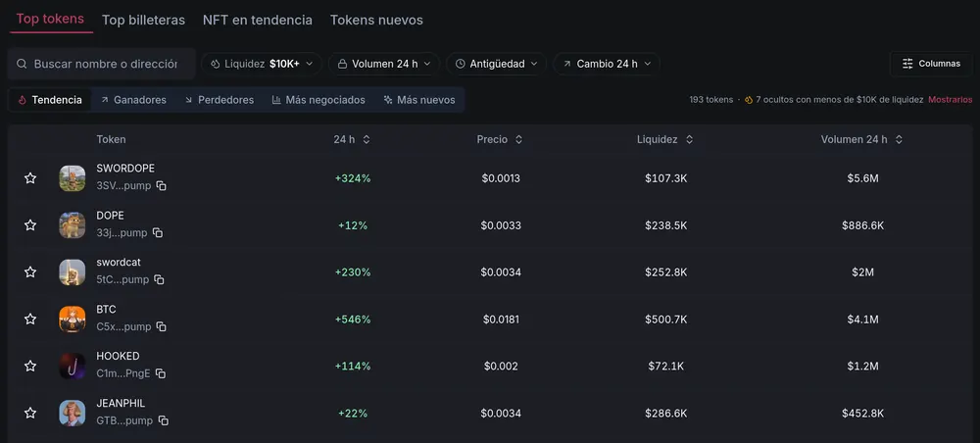Select Ganadores filter

133,100
